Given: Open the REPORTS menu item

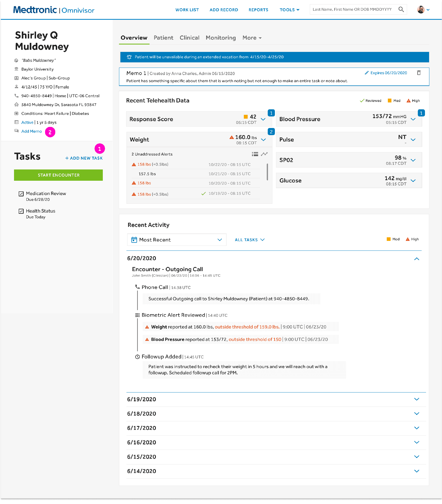Looking at the screenshot, I should (258, 10).
